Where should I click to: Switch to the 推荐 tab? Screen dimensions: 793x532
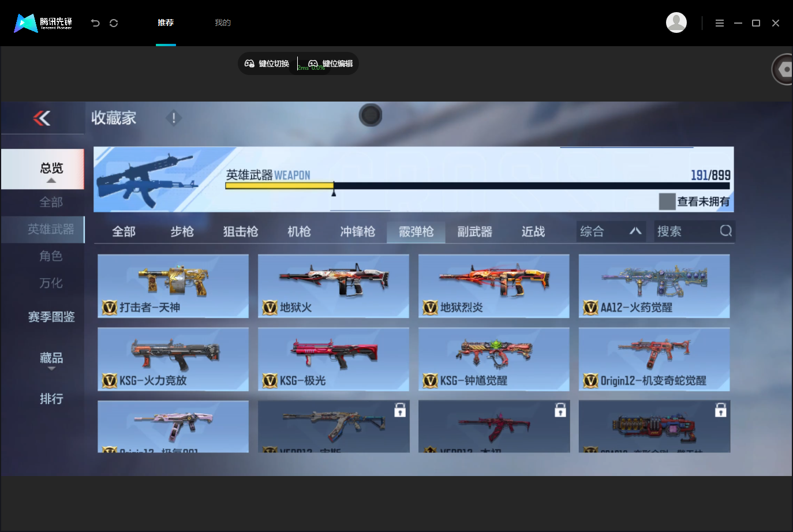click(x=166, y=23)
